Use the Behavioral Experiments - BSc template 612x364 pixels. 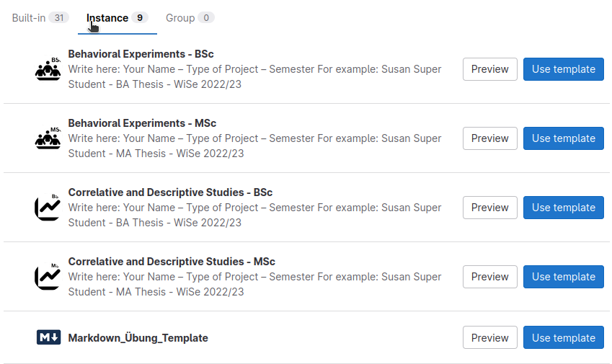(563, 69)
